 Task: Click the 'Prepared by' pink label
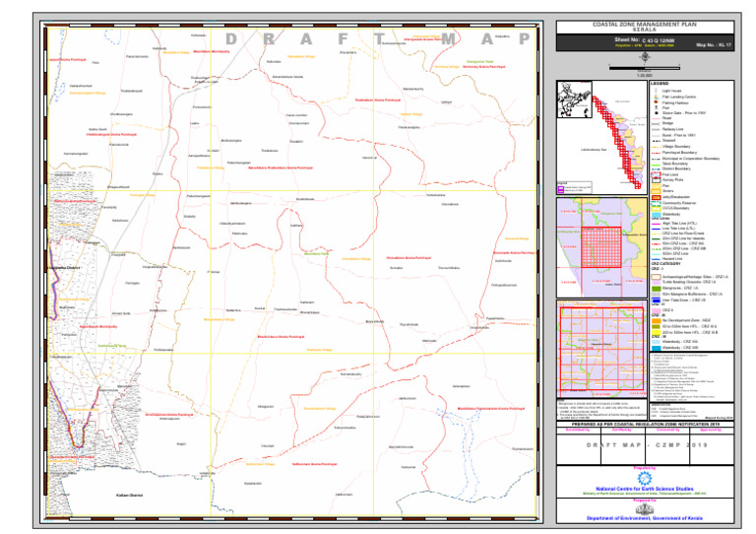(x=645, y=468)
